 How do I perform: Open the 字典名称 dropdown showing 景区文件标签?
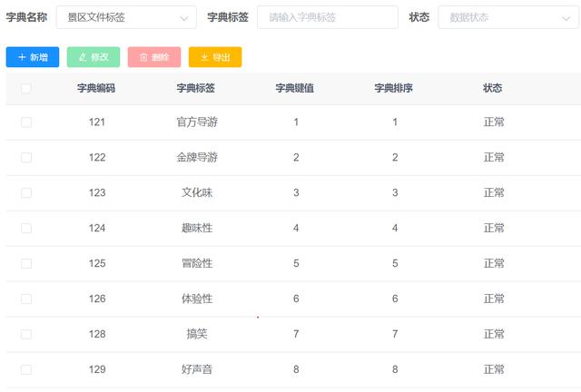pyautogui.click(x=126, y=17)
